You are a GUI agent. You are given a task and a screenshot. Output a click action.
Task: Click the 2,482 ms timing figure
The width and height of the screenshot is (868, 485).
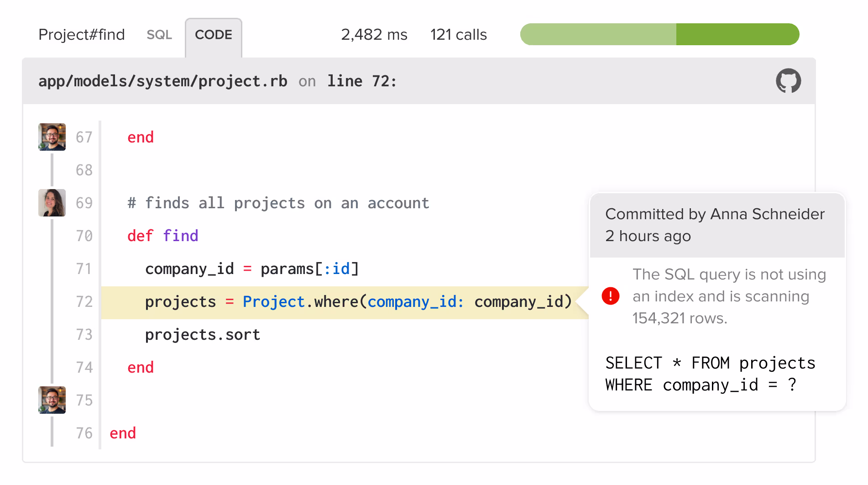pyautogui.click(x=374, y=34)
